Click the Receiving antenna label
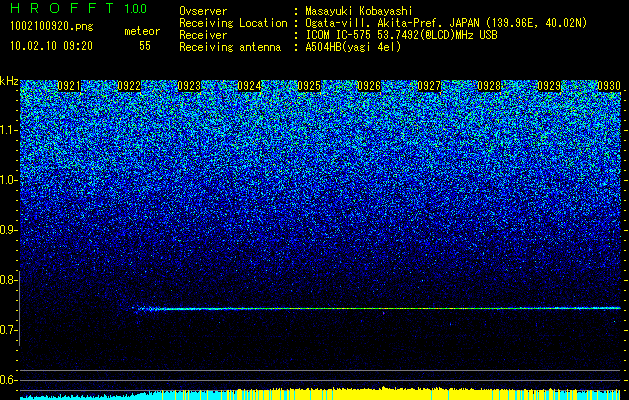 click(230, 47)
